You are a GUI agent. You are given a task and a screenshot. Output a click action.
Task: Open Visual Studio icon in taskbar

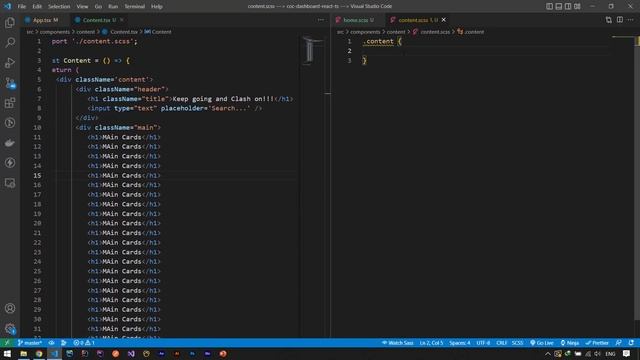tap(131, 353)
